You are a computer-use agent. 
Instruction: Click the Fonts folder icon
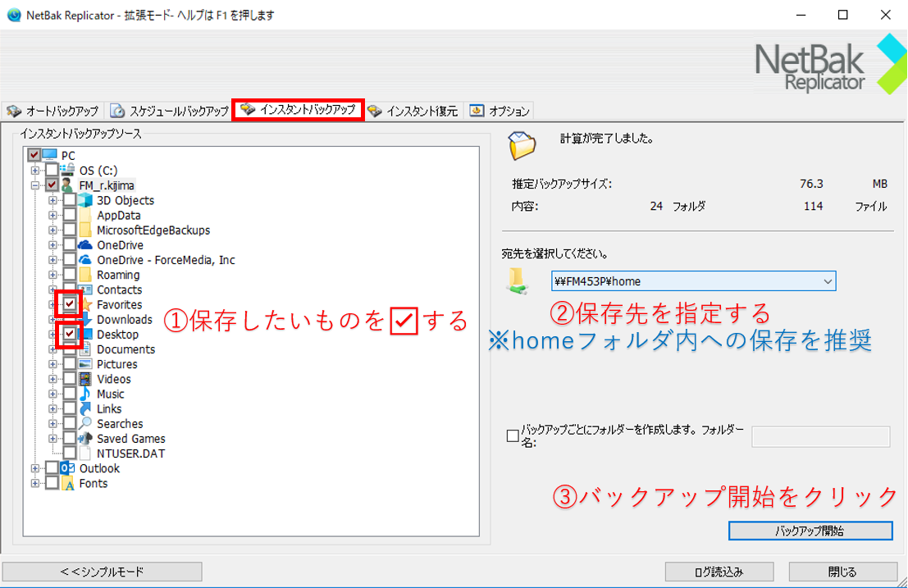pyautogui.click(x=68, y=484)
